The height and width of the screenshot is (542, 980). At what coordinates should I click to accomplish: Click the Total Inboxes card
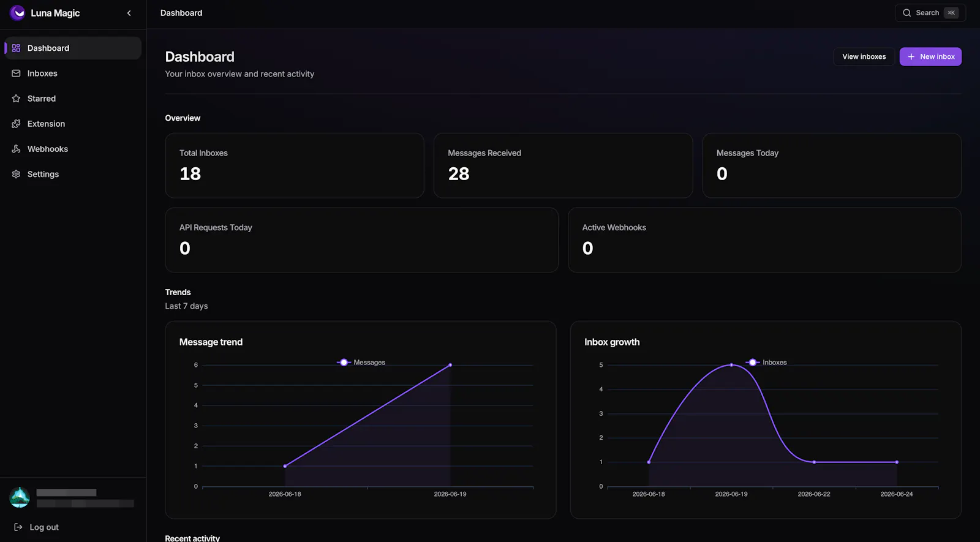click(x=295, y=165)
